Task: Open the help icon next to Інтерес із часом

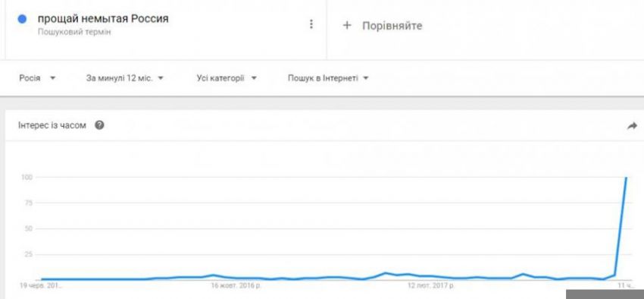Action: (x=99, y=125)
